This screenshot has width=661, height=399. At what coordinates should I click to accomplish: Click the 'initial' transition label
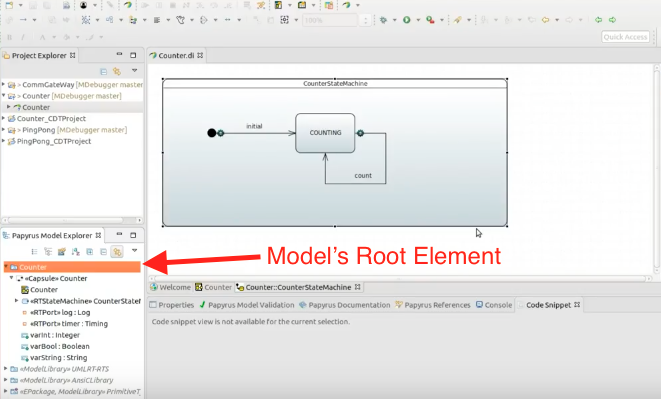point(254,126)
